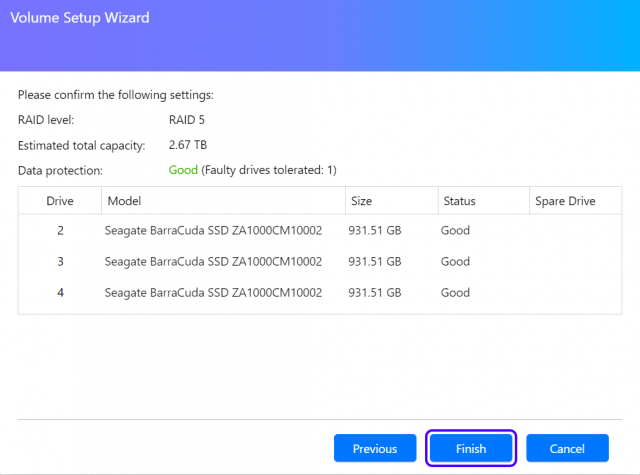Click the Spare Drive column header
The image size is (640, 475).
click(565, 201)
